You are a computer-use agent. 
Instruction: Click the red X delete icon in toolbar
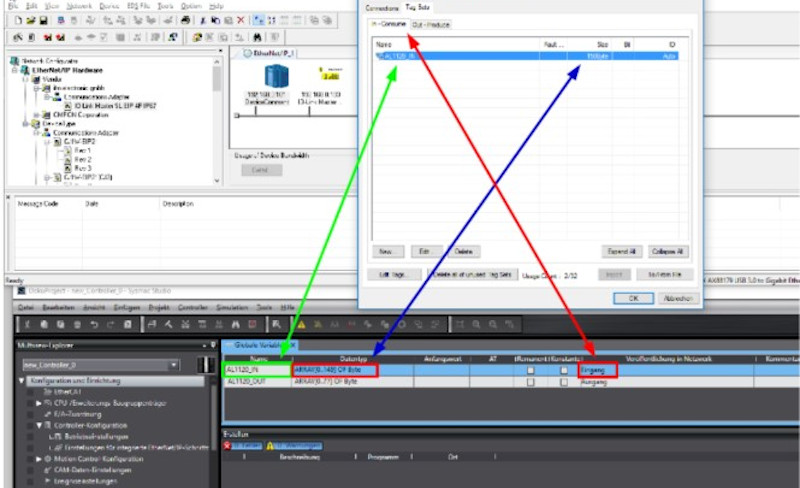pos(239,20)
